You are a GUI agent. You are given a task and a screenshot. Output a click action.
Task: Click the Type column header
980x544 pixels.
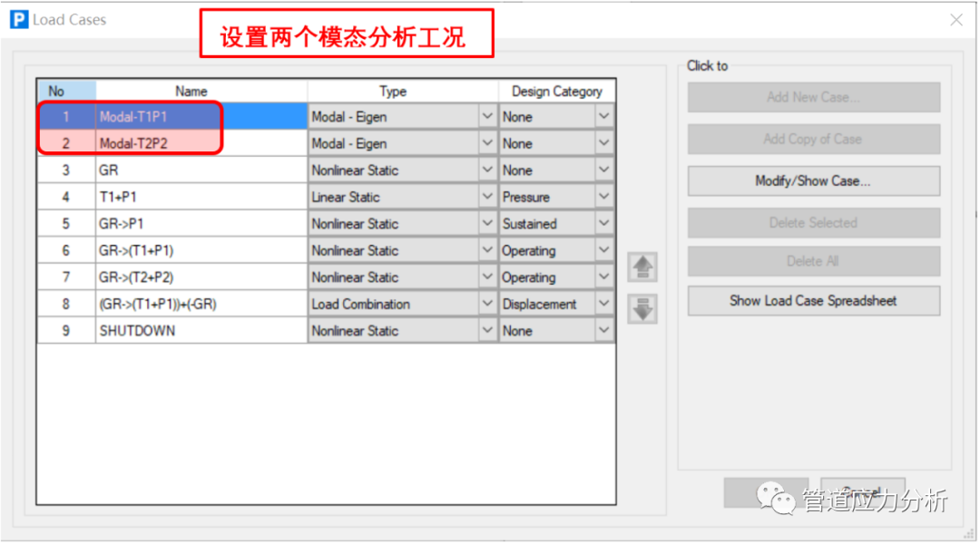click(403, 92)
